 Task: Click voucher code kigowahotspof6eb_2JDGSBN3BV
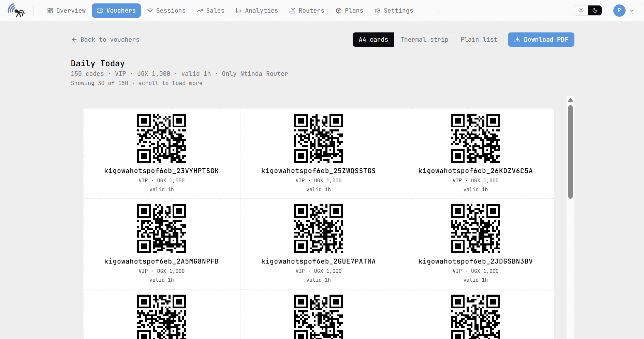point(475,262)
